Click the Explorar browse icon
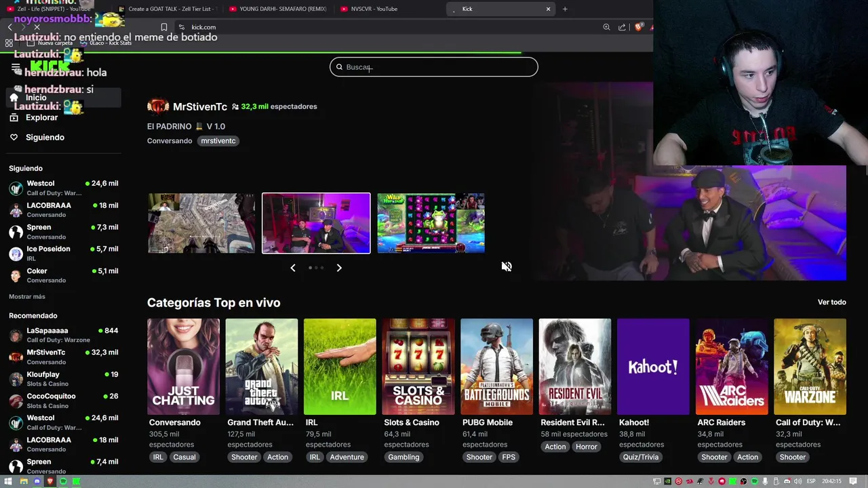This screenshot has height=488, width=868. click(14, 117)
